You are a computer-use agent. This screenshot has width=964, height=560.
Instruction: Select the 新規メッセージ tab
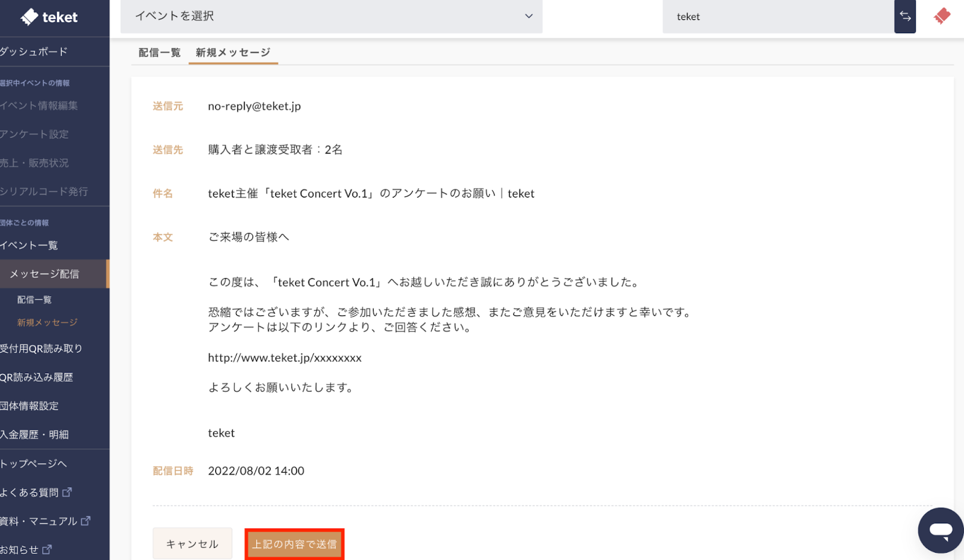(233, 53)
